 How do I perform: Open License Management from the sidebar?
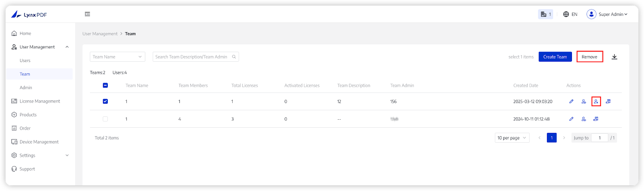coord(39,101)
